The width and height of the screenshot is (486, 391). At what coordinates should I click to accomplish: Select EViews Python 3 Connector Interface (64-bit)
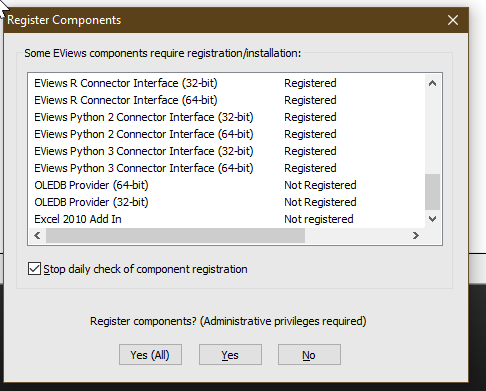[227, 168]
